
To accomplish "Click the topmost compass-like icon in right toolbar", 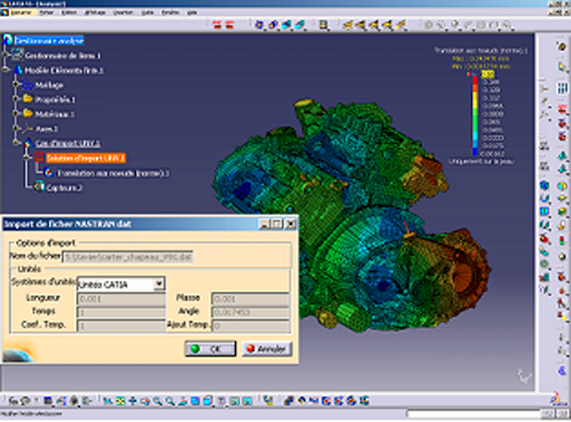I will pos(561,46).
